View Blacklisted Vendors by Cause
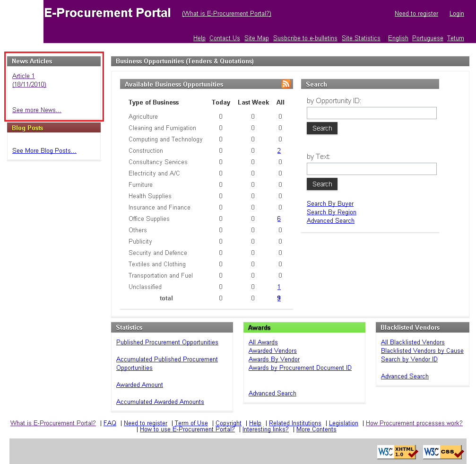476x464 pixels. (422, 351)
